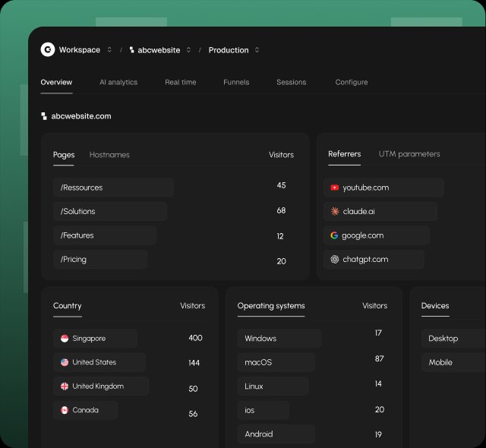Go to the Sessions tab
This screenshot has height=448, width=486.
click(292, 82)
